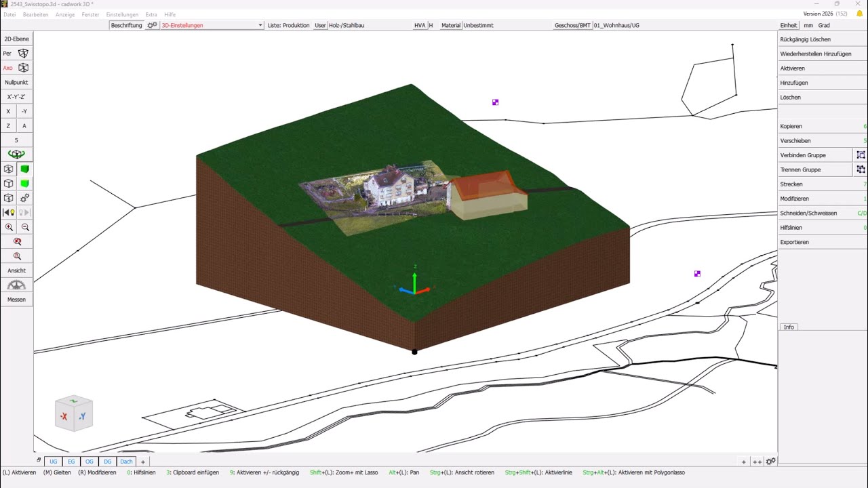Screen dimensions: 868x488
Task: Switch to the EG floor tab
Action: click(71, 462)
